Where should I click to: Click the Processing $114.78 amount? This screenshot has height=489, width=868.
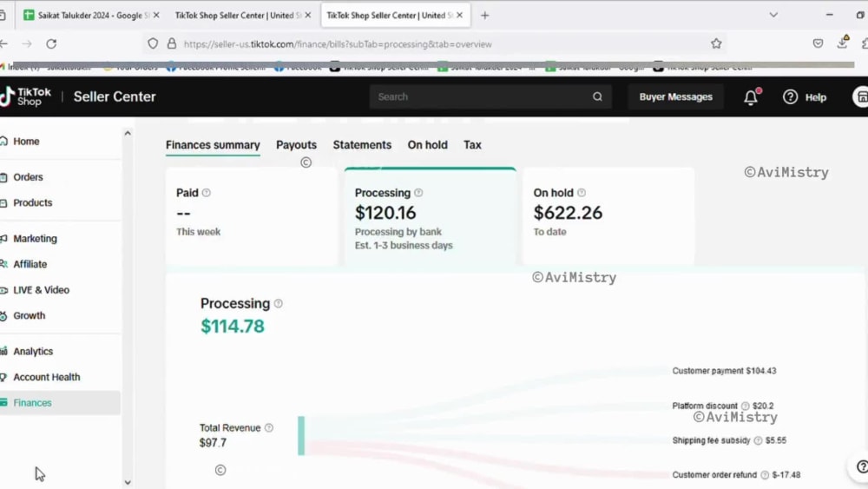(233, 327)
